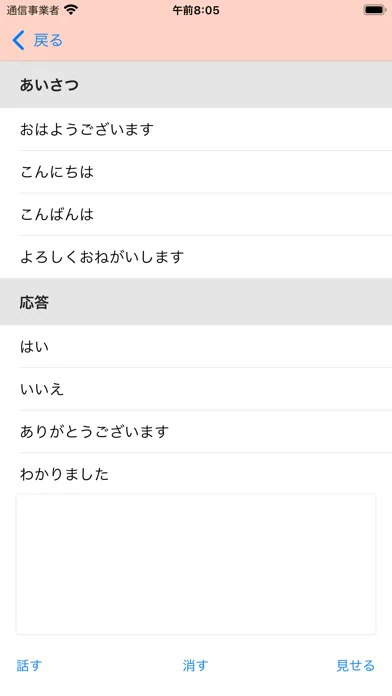Tap the あいさつ section header

[x=196, y=84]
